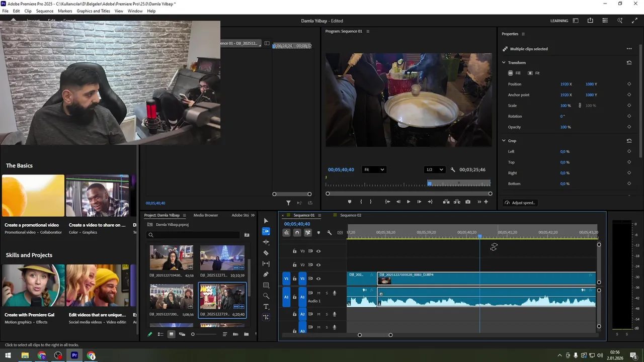Open the Fit zoom level dropdown
The width and height of the screenshot is (644, 362).
click(x=374, y=170)
